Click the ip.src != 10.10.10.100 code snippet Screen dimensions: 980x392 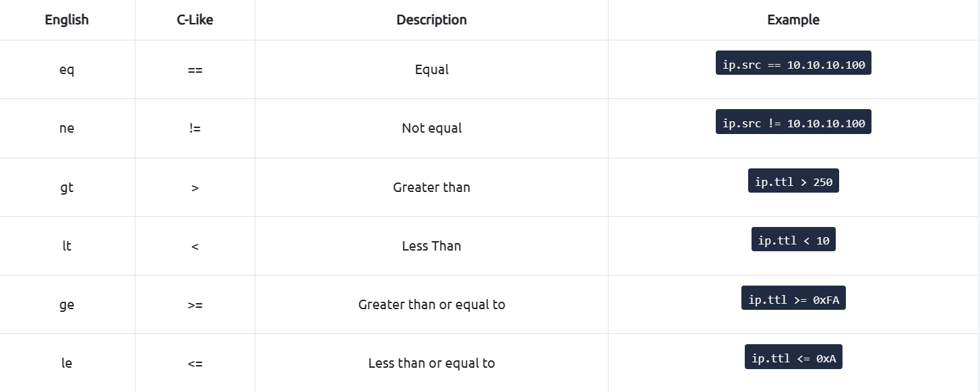(793, 122)
